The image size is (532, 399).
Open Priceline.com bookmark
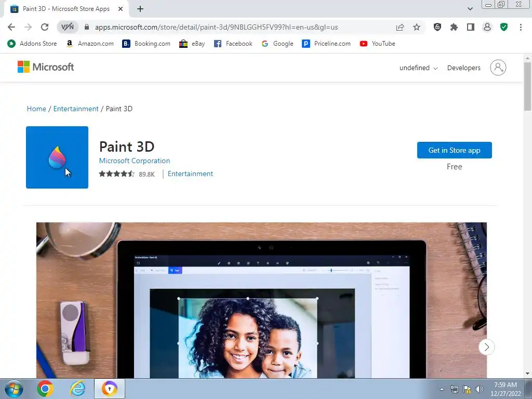pyautogui.click(x=326, y=44)
